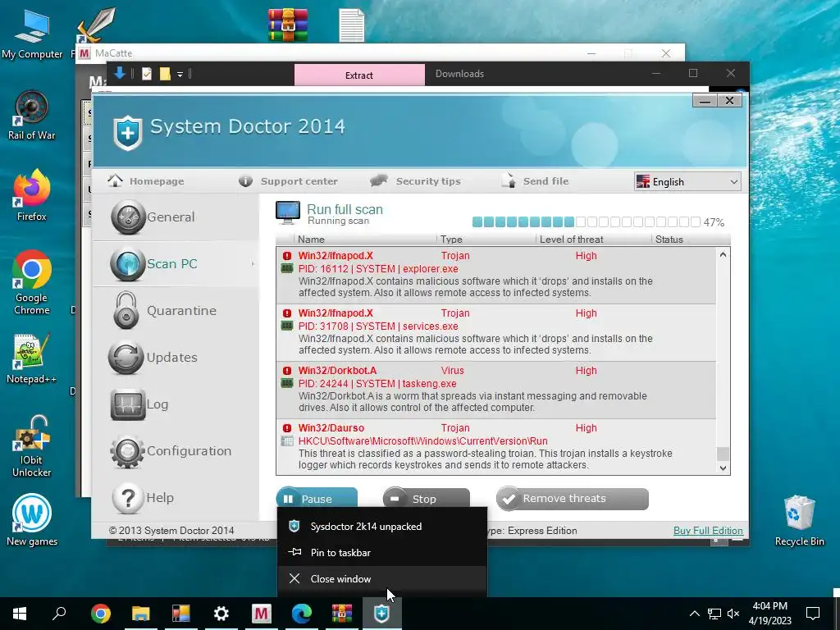Image resolution: width=840 pixels, height=630 pixels.
Task: Click the red alert icon next to Win32/Dorkbot.A
Action: (287, 371)
